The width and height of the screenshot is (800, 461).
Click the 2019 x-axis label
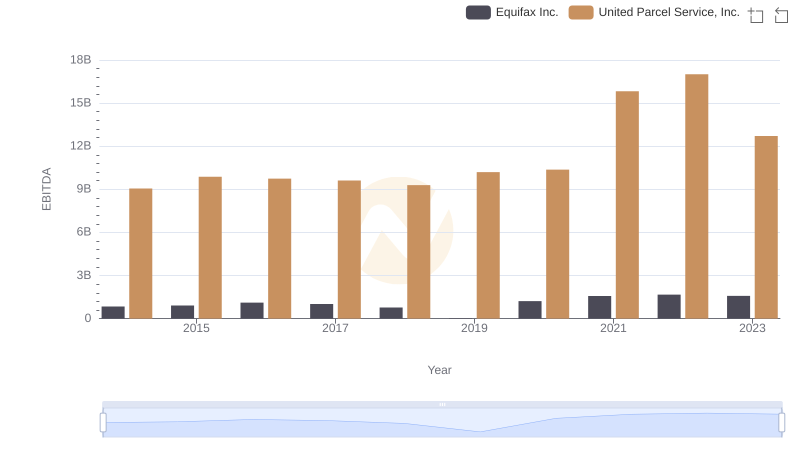point(474,328)
